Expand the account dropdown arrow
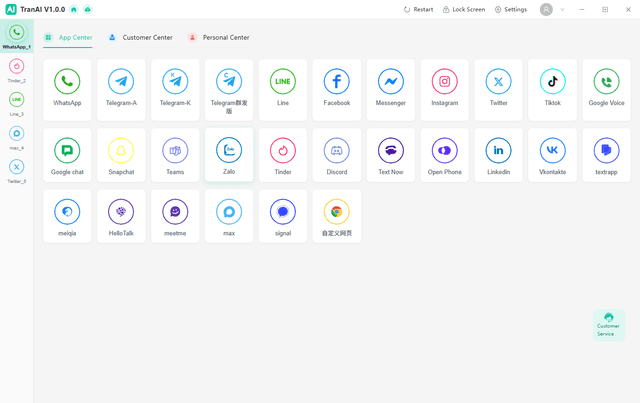Screen dimensions: 640x403 pyautogui.click(x=562, y=9)
